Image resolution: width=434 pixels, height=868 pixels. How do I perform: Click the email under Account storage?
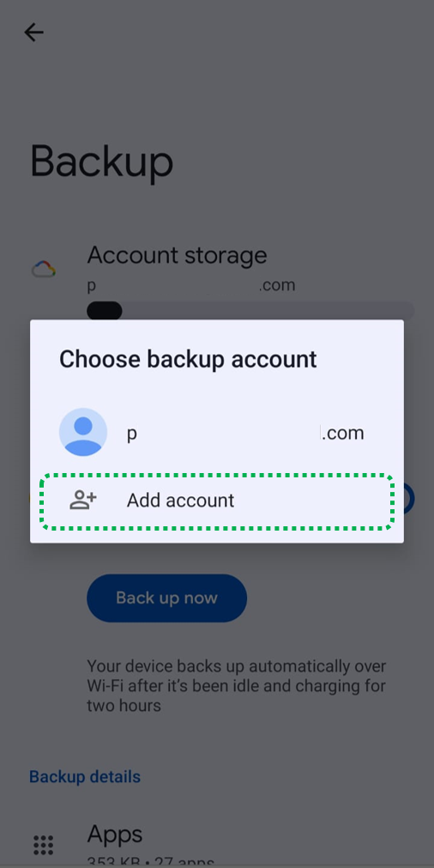(191, 286)
